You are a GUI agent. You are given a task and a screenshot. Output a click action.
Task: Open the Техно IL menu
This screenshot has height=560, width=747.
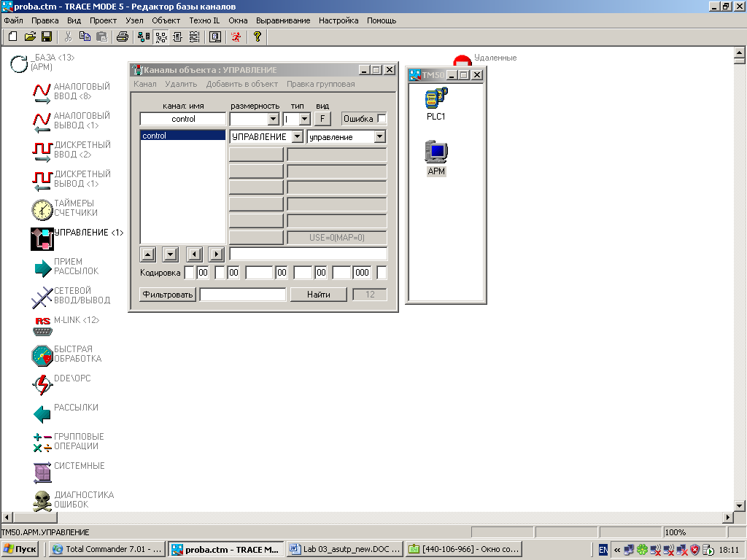click(x=204, y=20)
